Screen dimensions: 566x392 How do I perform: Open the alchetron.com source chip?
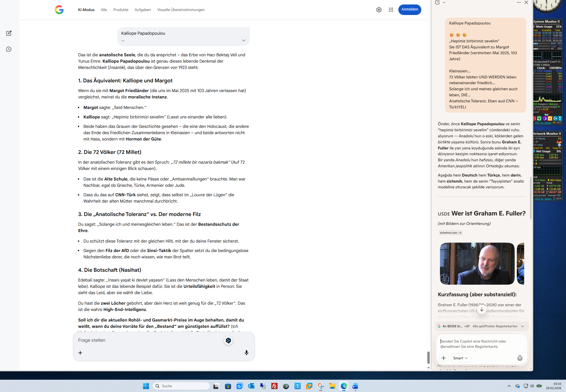point(450,233)
